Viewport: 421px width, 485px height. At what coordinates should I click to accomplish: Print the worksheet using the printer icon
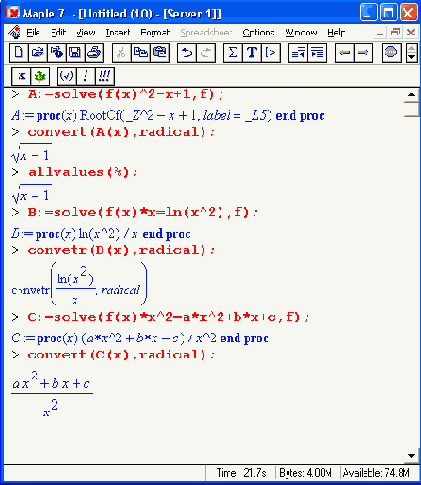[94, 53]
